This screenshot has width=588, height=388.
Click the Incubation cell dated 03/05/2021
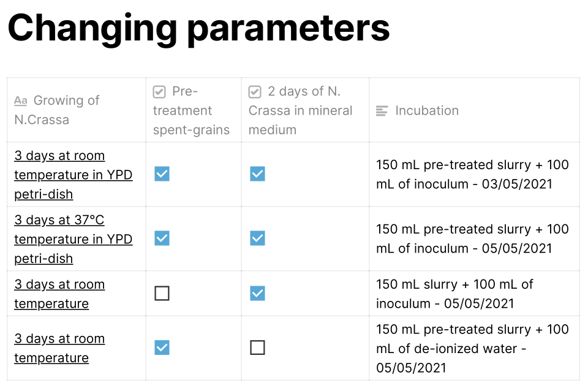point(472,175)
